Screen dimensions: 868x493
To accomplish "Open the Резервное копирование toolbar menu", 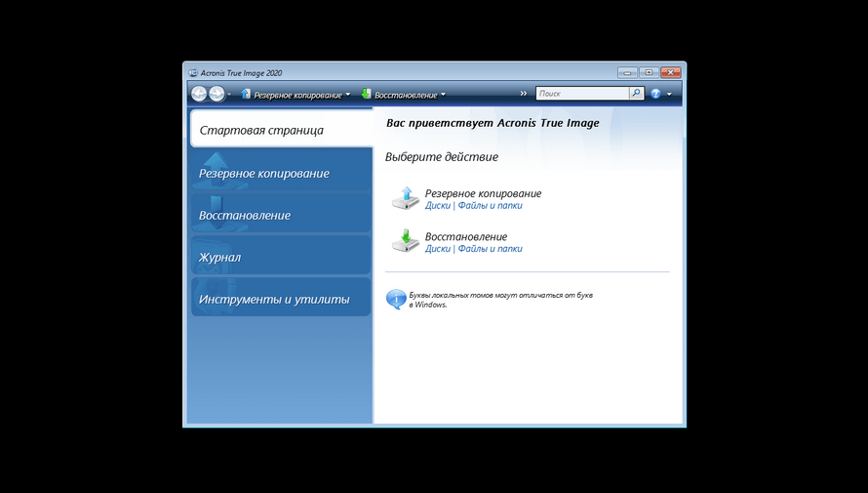I will point(296,95).
